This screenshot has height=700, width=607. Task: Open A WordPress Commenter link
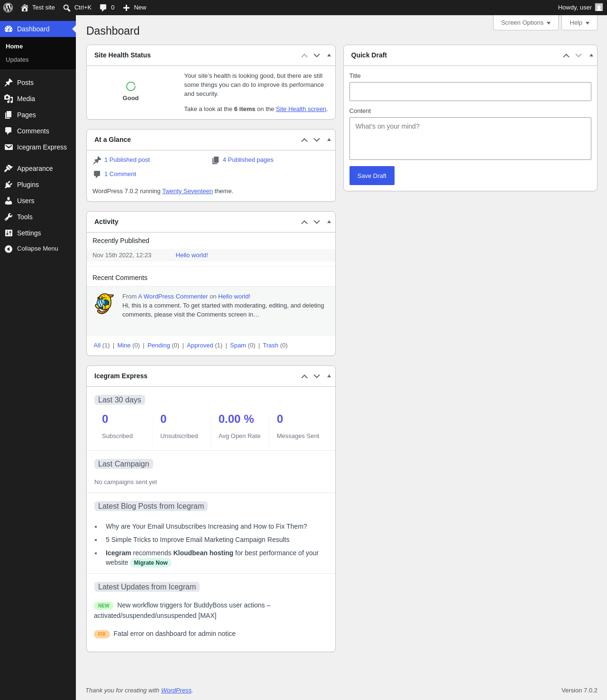(x=173, y=297)
